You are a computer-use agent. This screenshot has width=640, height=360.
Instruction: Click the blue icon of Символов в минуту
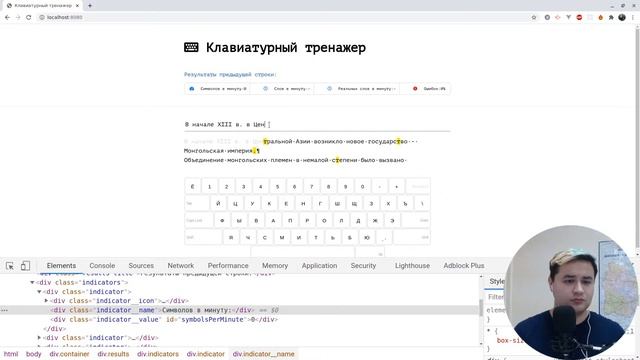pos(192,89)
